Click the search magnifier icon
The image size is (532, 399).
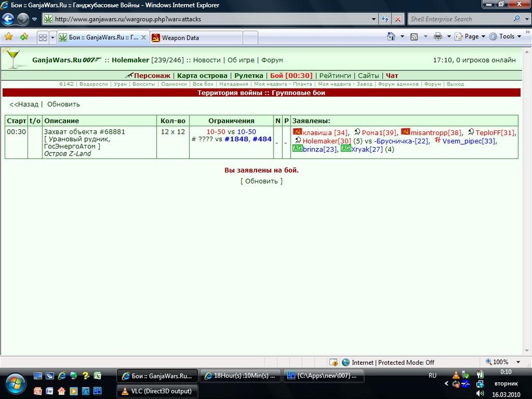[x=517, y=19]
